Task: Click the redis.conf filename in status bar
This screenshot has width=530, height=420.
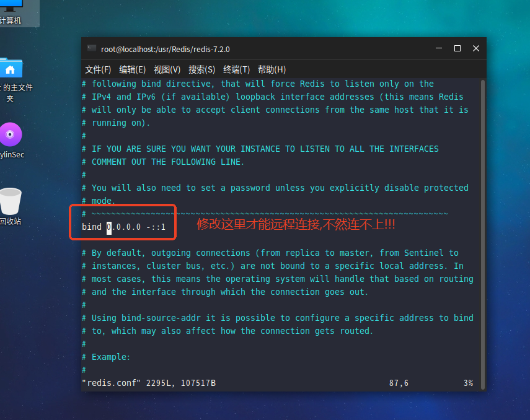Action: [x=110, y=383]
